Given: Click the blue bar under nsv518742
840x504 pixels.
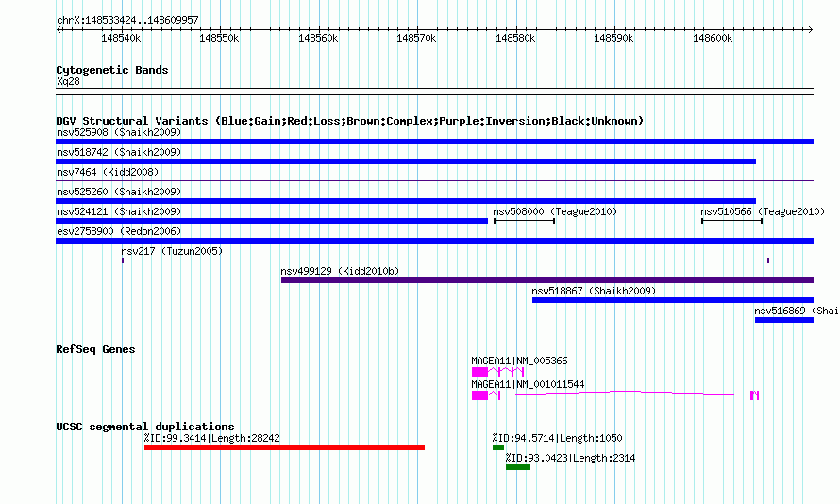Looking at the screenshot, I should (x=406, y=161).
